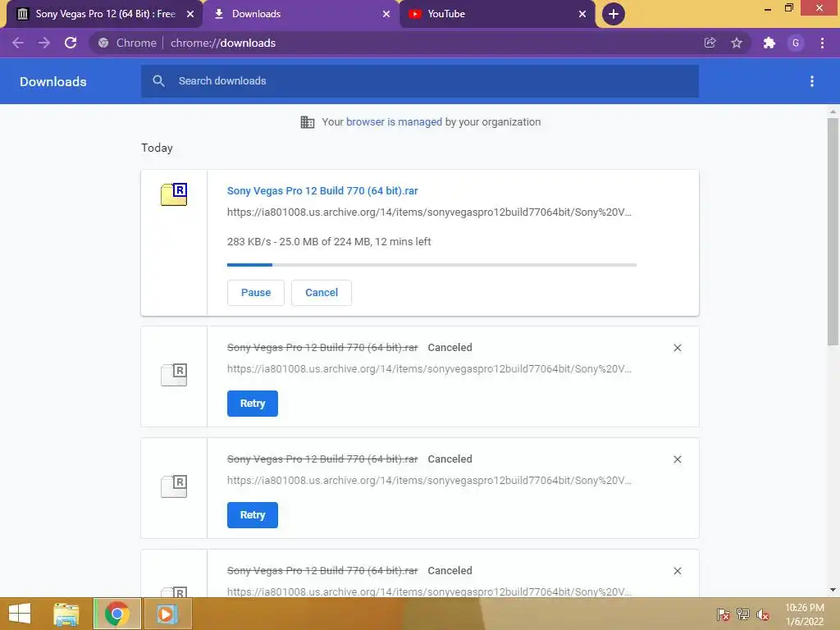Screen dimensions: 840x630
Task: Remove the third canceled download from list
Action: click(677, 571)
